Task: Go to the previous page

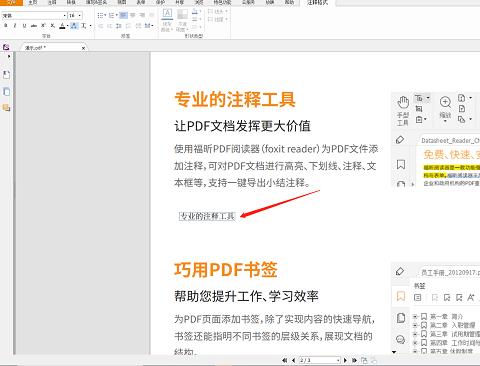Action: click(293, 360)
